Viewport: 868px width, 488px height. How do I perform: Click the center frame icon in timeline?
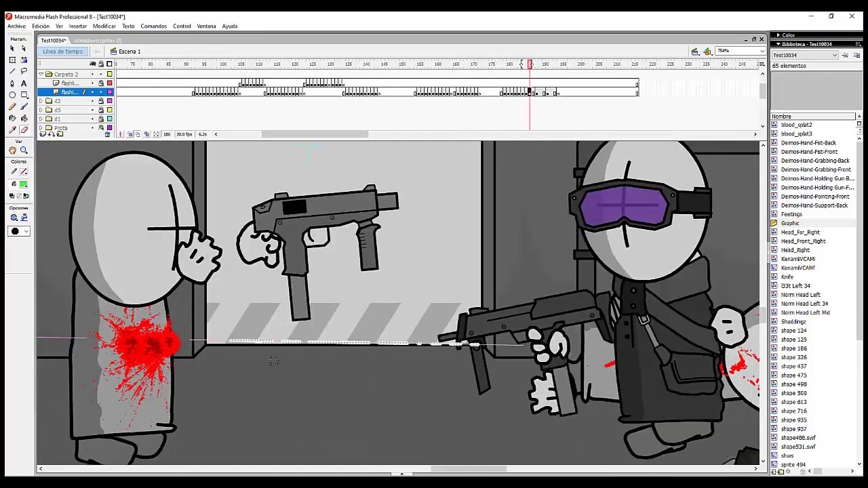121,134
